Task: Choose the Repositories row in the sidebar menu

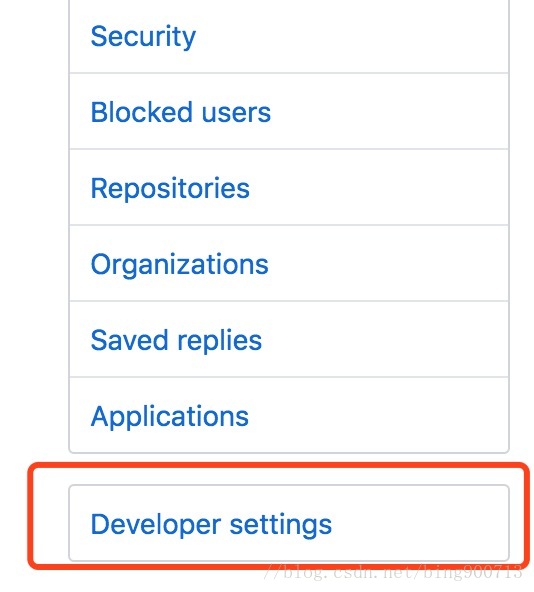Action: [289, 188]
